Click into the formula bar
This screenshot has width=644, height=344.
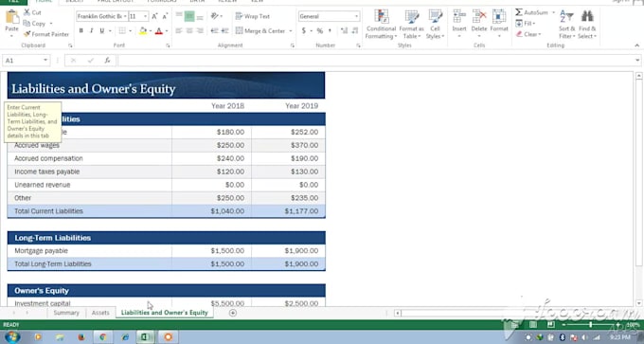[x=375, y=61]
